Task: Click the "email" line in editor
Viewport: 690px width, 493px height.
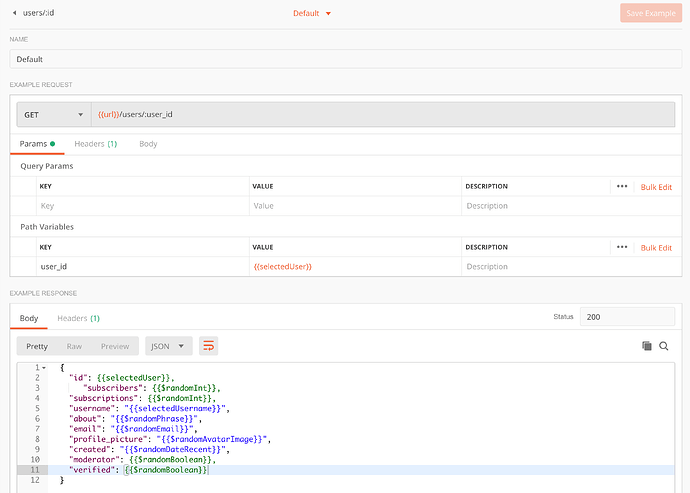Action: (x=133, y=429)
